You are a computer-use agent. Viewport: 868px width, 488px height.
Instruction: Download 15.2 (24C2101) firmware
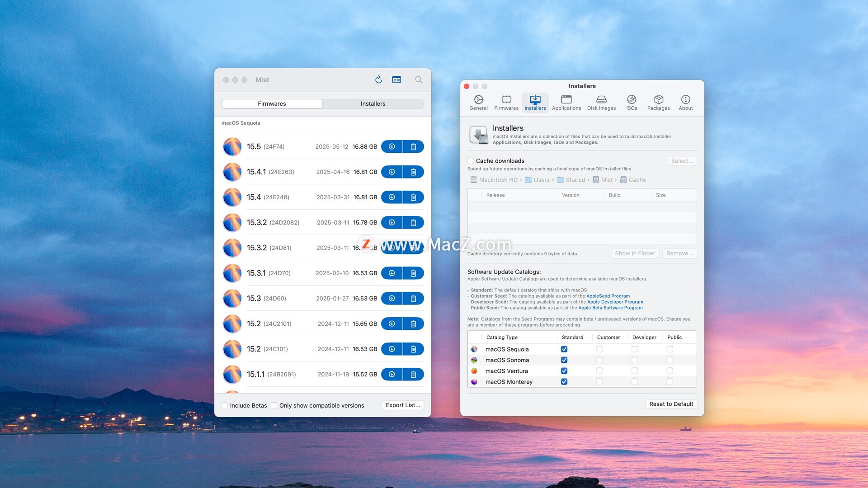pos(392,324)
